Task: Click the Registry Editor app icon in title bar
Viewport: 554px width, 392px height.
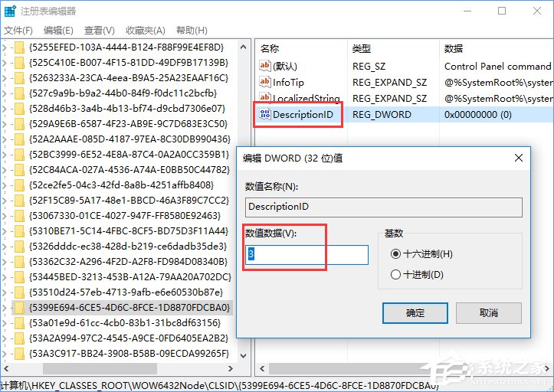Action: 10,11
